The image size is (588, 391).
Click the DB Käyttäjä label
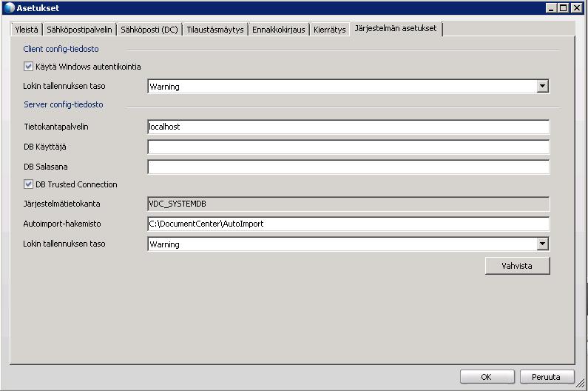click(44, 147)
